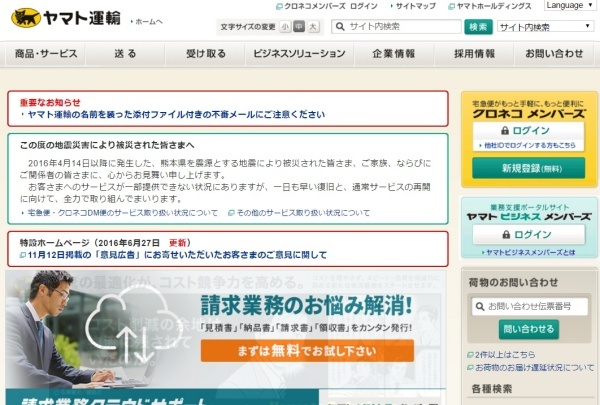This screenshot has width=600, height=405.
Task: Click lock icon on Yamato Business login
Action: click(x=503, y=232)
